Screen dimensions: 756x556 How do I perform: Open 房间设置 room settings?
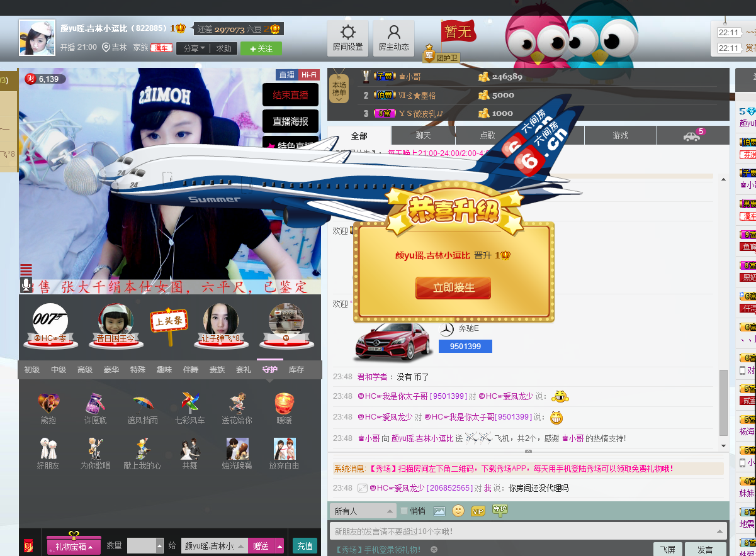point(347,38)
